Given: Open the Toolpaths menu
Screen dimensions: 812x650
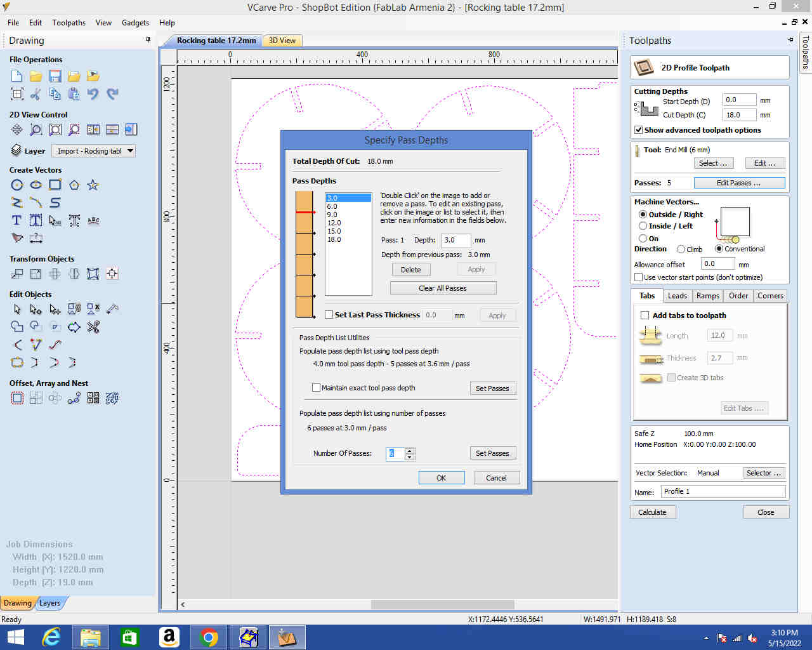Looking at the screenshot, I should pos(69,22).
